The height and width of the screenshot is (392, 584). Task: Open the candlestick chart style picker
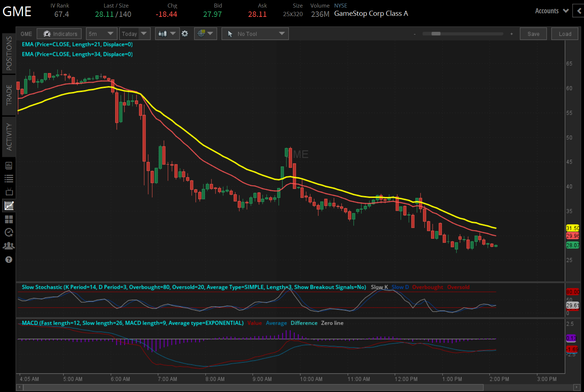click(x=167, y=33)
